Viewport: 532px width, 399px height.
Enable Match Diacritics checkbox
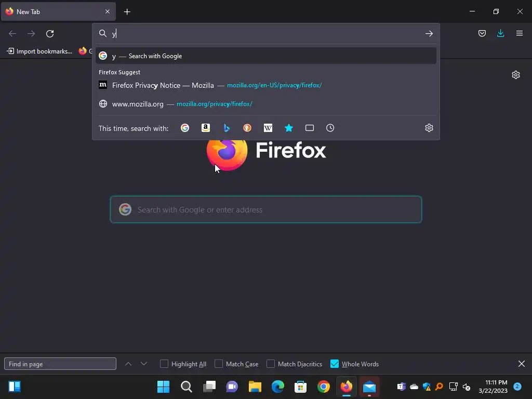tap(271, 364)
